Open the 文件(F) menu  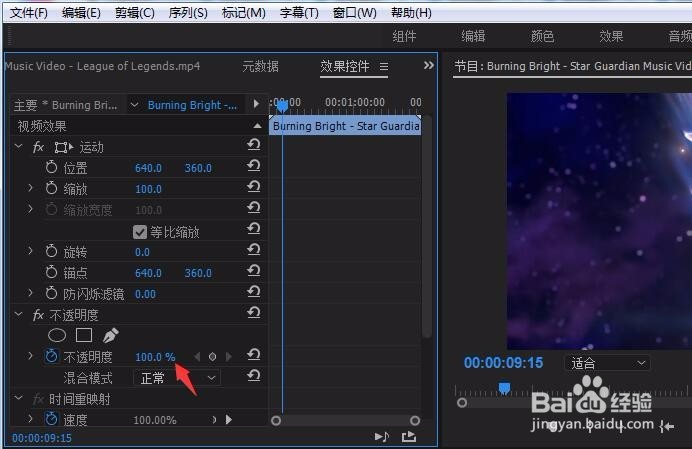(29, 13)
